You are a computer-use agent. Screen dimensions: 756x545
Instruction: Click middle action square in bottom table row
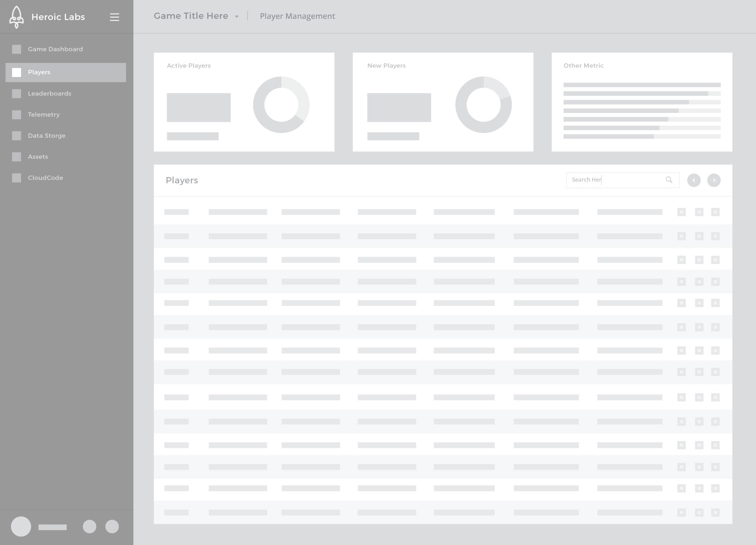[699, 512]
